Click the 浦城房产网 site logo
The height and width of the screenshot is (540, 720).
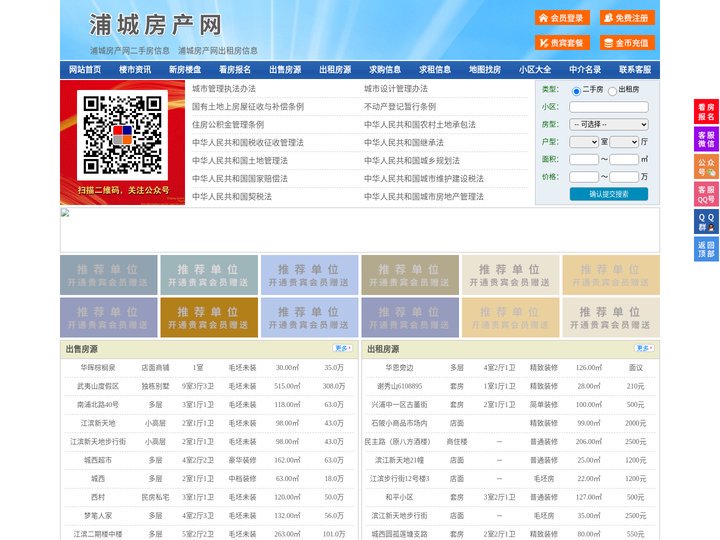(155, 25)
